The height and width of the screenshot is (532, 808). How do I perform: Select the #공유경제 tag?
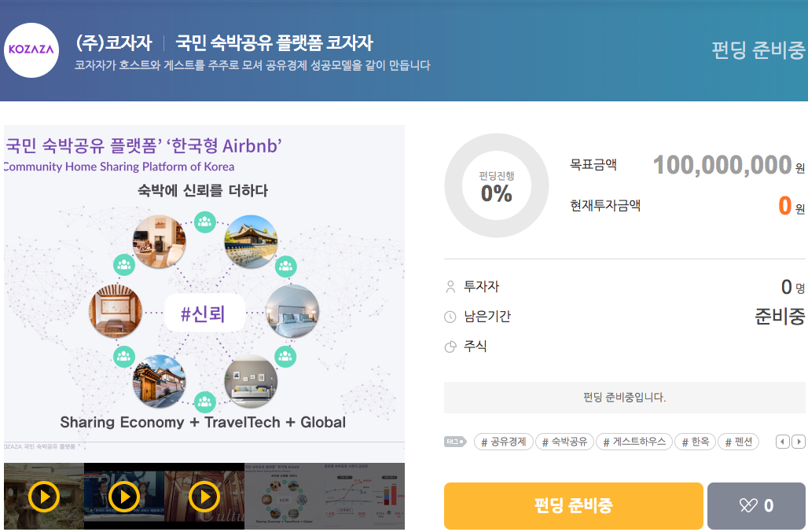[x=504, y=442]
